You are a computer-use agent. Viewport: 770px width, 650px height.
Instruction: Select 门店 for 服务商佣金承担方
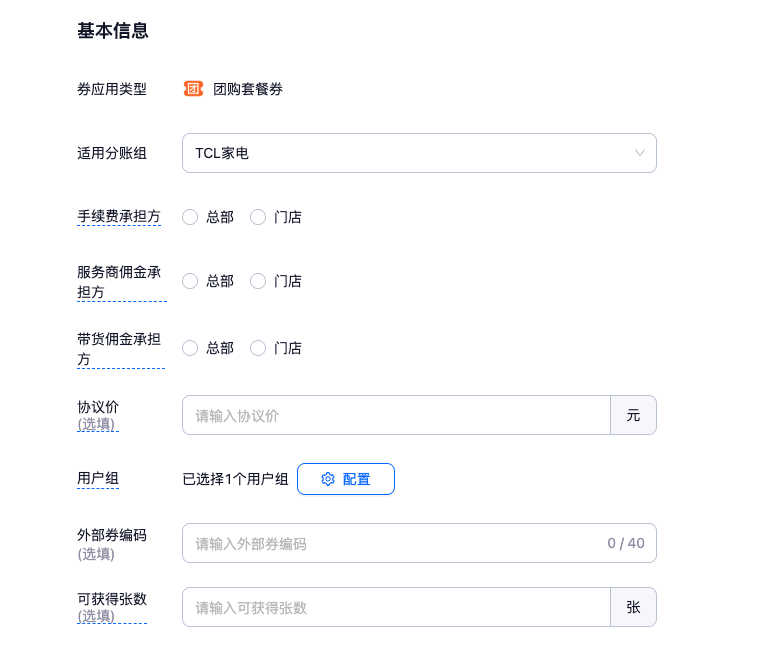pyautogui.click(x=258, y=281)
